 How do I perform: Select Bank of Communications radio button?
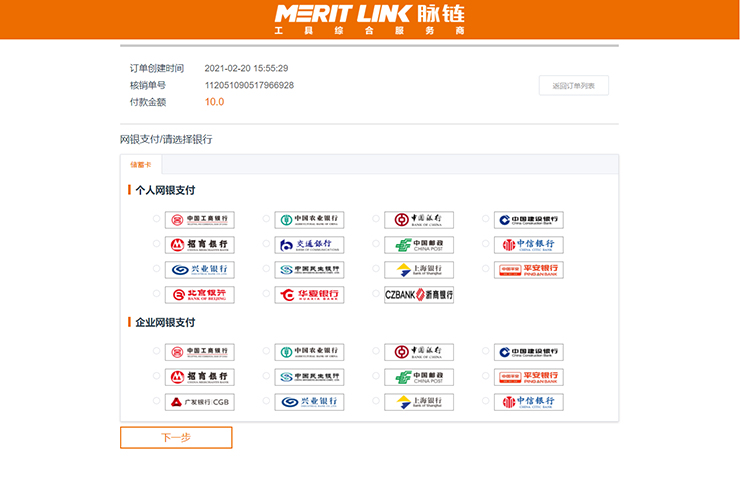click(266, 244)
